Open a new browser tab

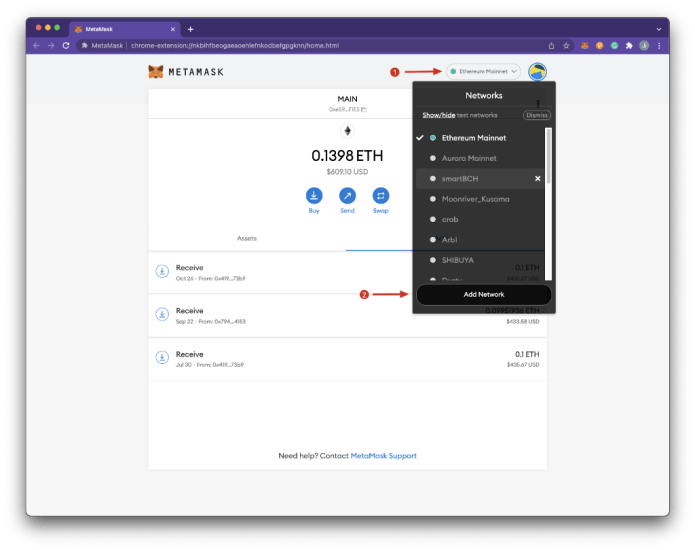tap(191, 29)
